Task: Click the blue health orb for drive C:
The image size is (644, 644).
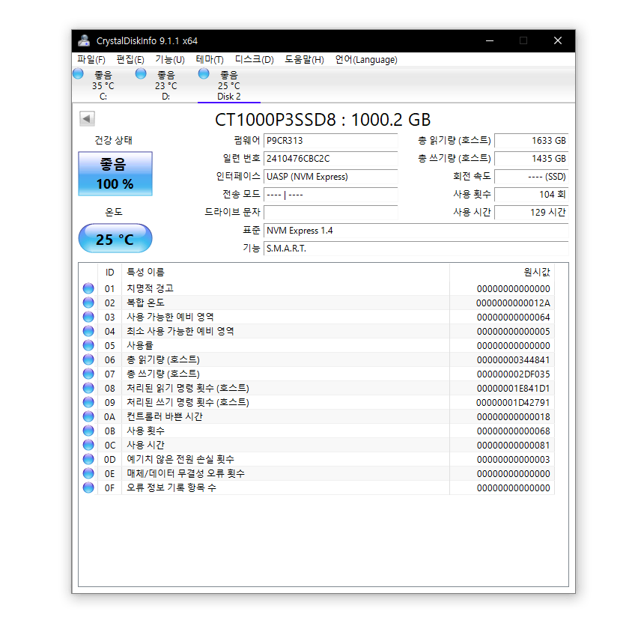Action: [x=78, y=74]
